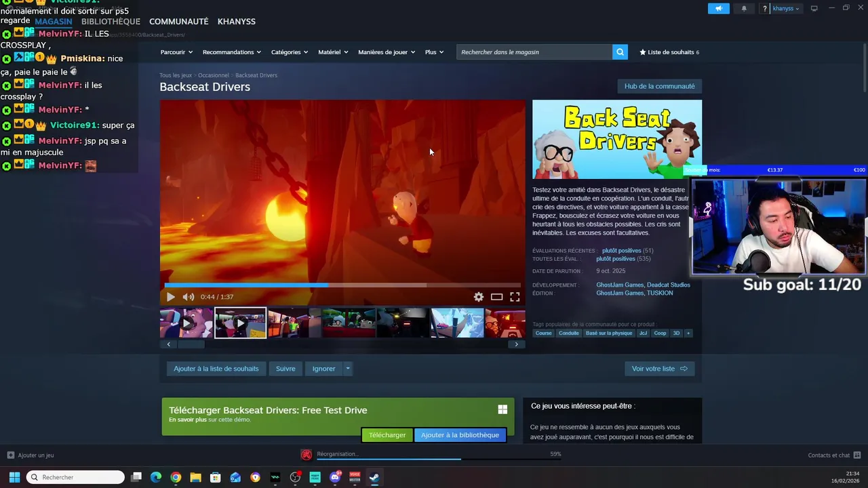Click Windows platform icon on demo banner

pos(502,409)
